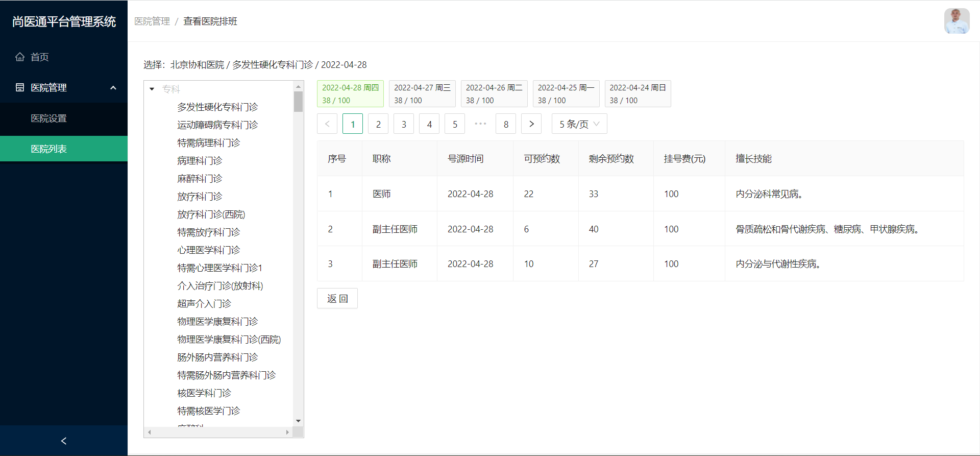Click 医院管理 breadcrumb link
This screenshot has height=456, width=980.
[x=152, y=21]
